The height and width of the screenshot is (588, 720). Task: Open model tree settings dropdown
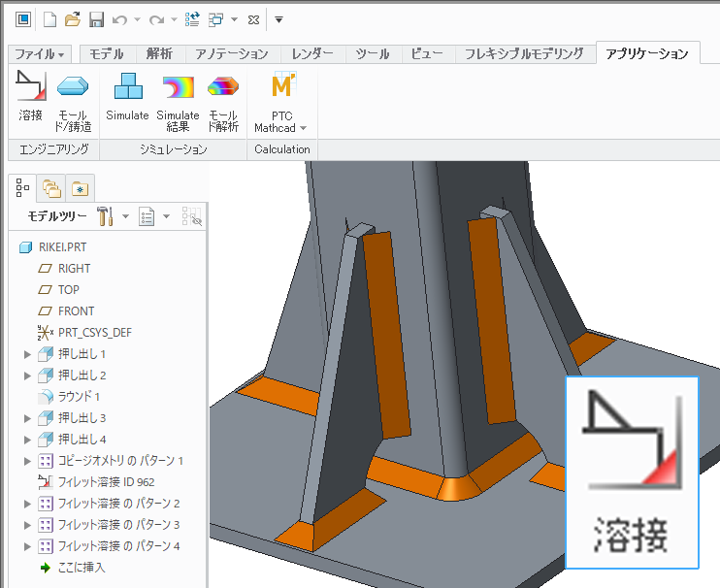[107, 216]
